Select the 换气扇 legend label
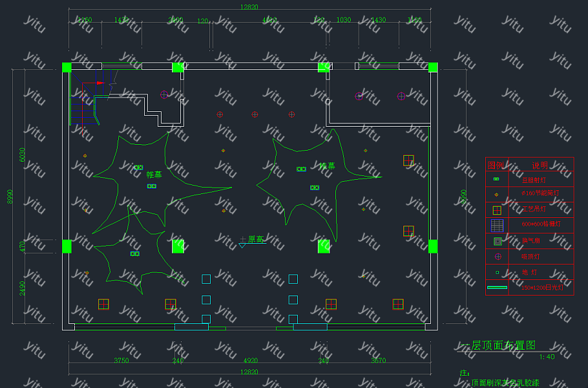588x388 pixels. [530, 241]
